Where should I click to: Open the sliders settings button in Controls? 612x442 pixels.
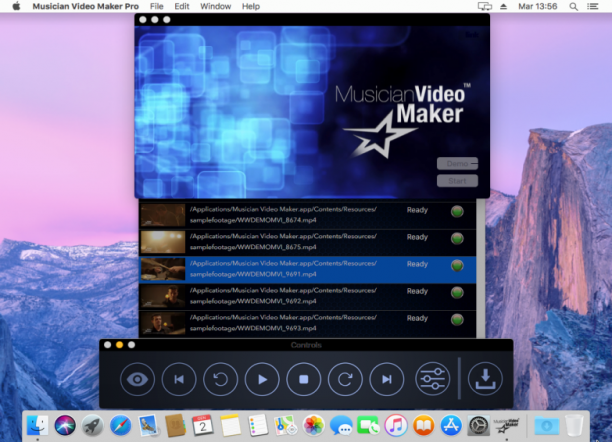[433, 379]
